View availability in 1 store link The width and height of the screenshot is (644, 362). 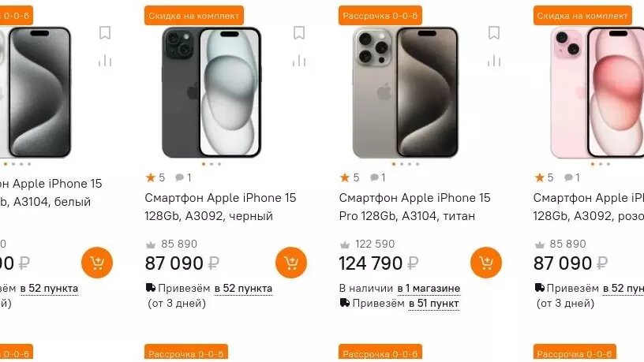[x=429, y=289]
